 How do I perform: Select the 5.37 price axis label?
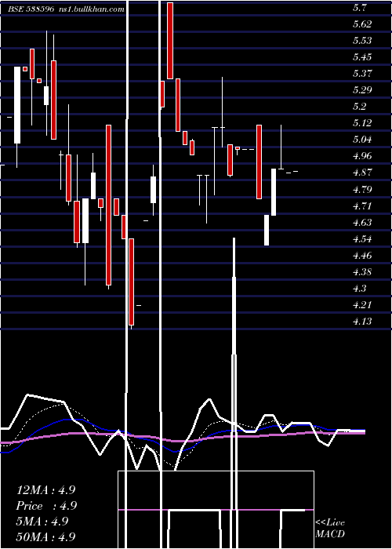coord(362,73)
